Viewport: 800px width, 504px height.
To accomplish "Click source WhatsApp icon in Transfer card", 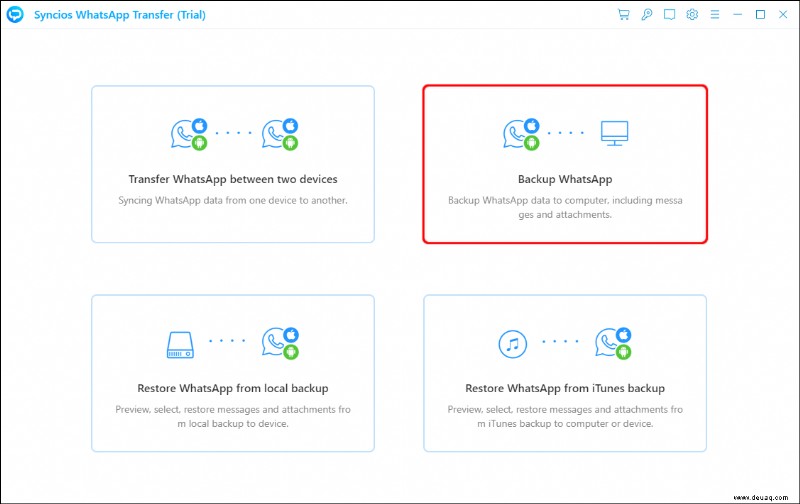I will click(189, 134).
